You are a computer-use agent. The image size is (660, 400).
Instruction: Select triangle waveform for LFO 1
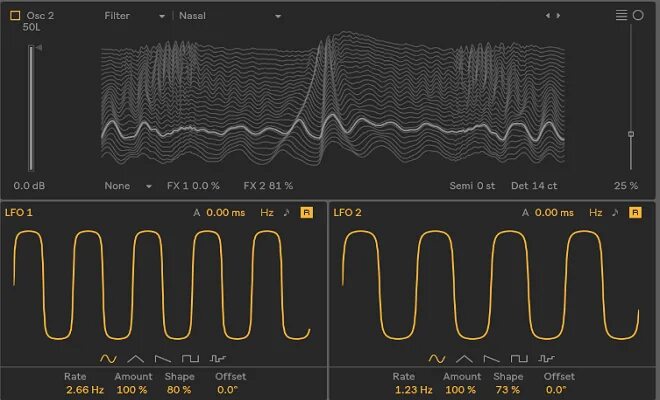tap(136, 359)
